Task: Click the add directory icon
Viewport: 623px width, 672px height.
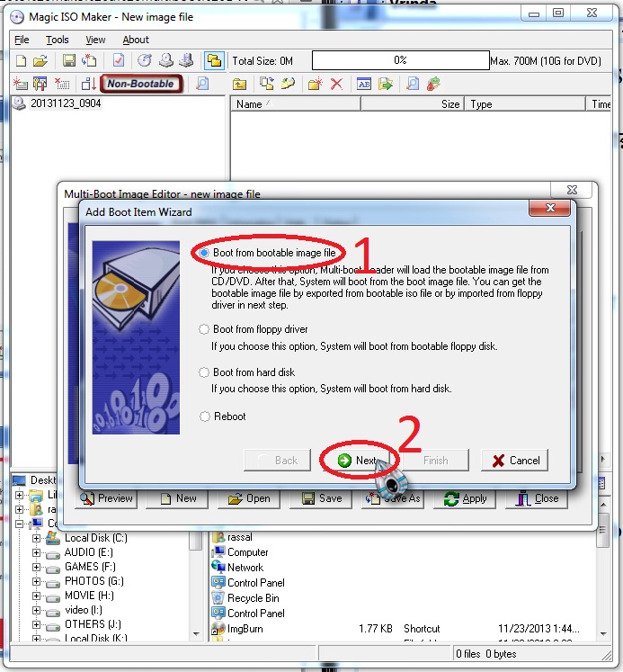Action: pyautogui.click(x=288, y=84)
